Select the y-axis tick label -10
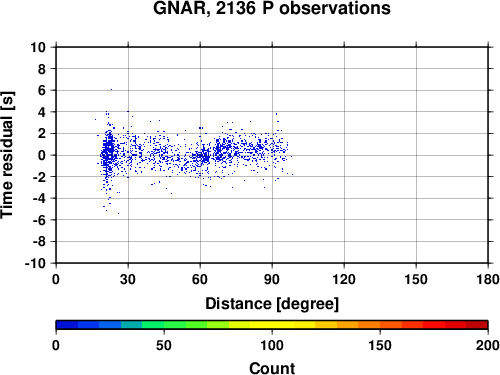500x375 pixels. [35, 263]
